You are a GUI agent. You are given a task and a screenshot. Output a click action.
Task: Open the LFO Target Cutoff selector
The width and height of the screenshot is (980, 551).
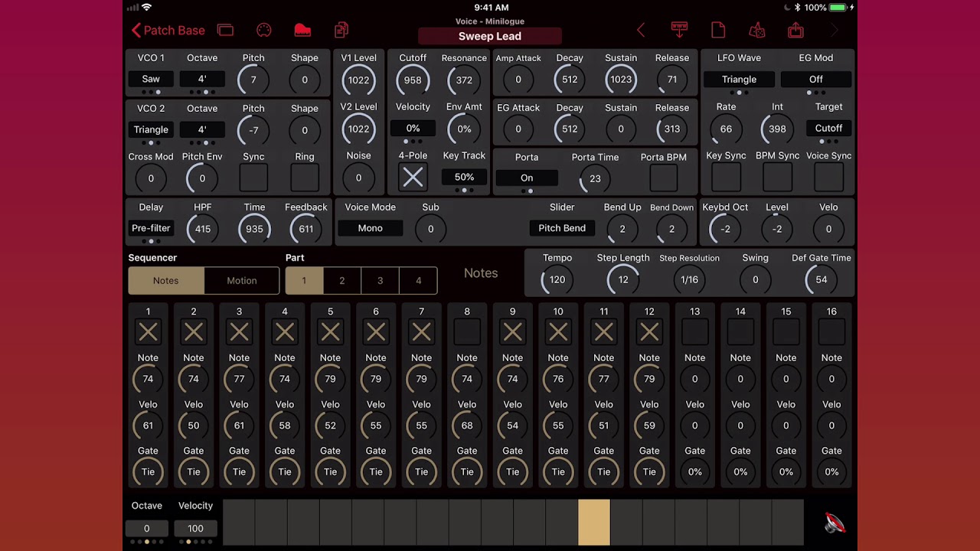tap(828, 129)
